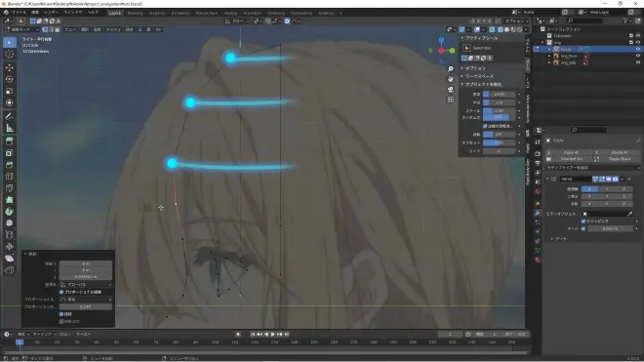644x362 pixels.
Task: Select the 3D Cursor tool
Action: 10,55
